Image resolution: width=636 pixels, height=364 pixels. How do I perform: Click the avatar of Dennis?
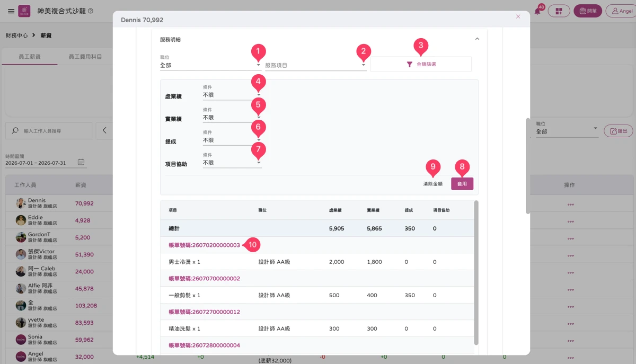pyautogui.click(x=21, y=203)
